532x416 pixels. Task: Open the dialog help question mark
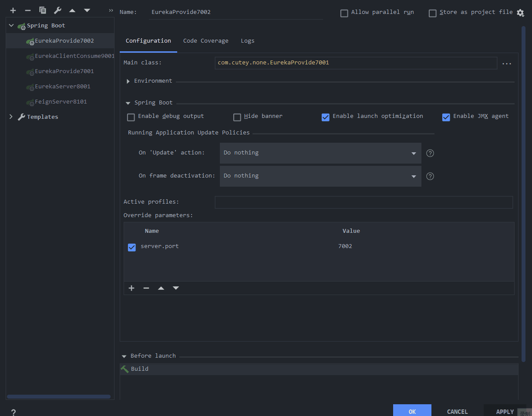coord(13,412)
